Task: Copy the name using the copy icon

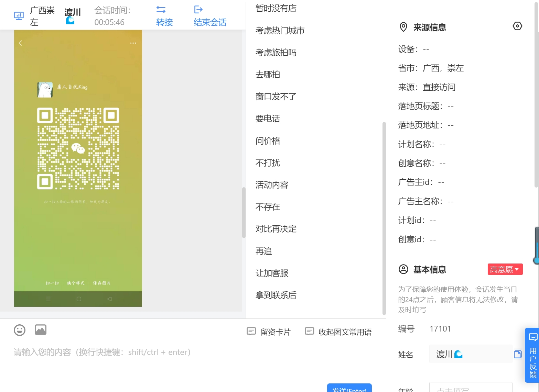Action: 518,354
